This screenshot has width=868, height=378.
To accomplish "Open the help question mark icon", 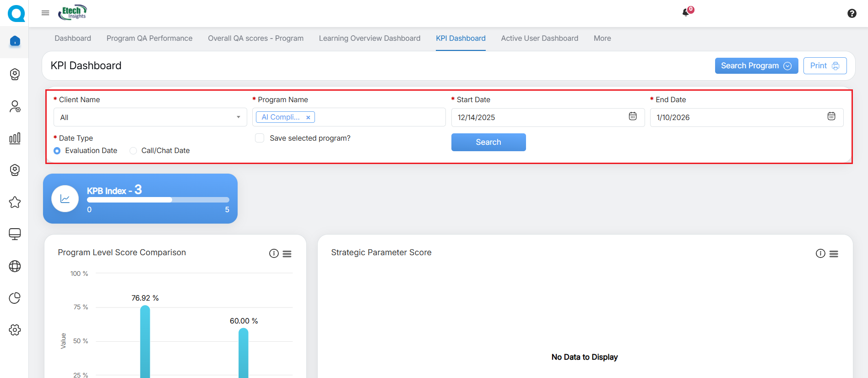I will pyautogui.click(x=852, y=13).
